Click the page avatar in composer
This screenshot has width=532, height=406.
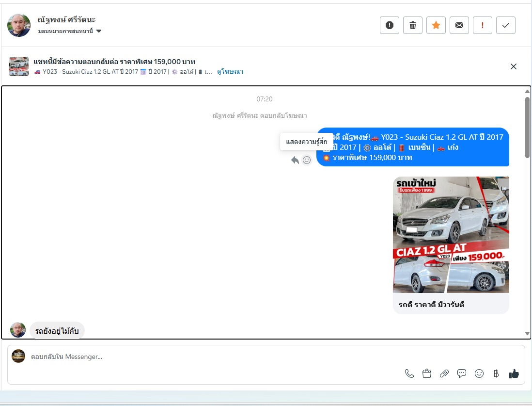click(x=18, y=356)
